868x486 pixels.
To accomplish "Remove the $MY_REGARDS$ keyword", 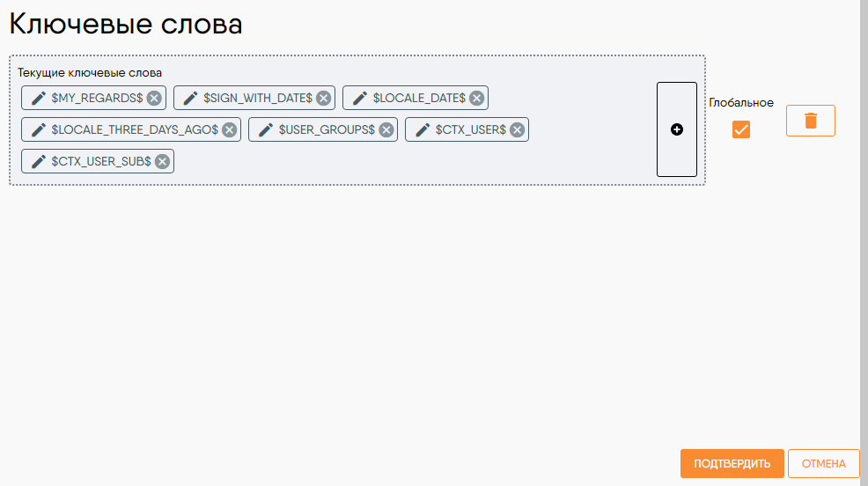I will [154, 98].
